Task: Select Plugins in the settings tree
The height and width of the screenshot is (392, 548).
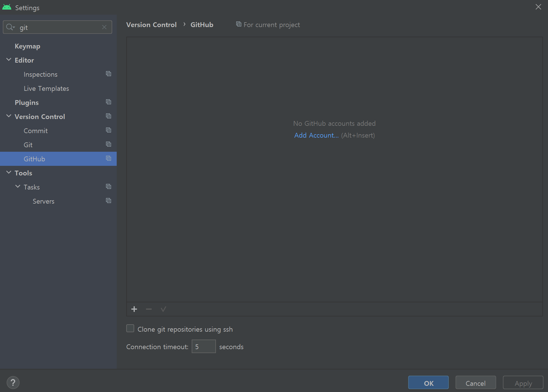Action: coord(27,103)
